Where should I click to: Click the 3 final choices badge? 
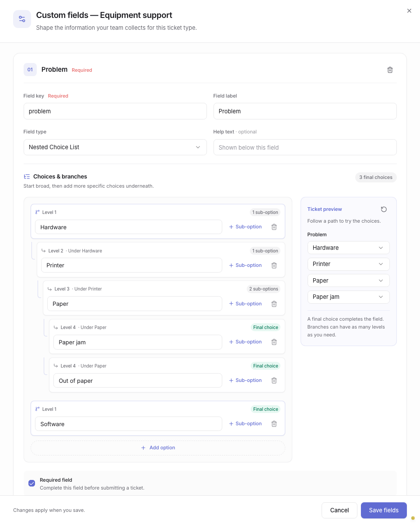(376, 177)
